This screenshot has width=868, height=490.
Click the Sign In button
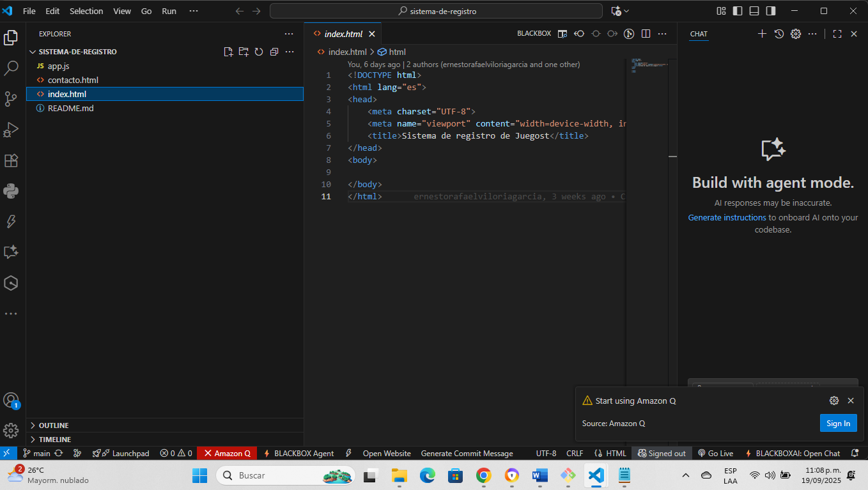[x=838, y=423]
